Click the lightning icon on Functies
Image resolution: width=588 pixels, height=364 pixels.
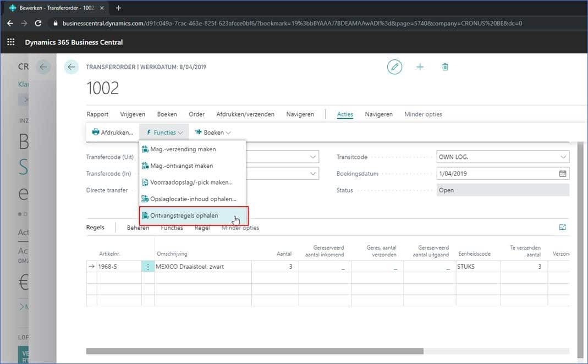[149, 133]
